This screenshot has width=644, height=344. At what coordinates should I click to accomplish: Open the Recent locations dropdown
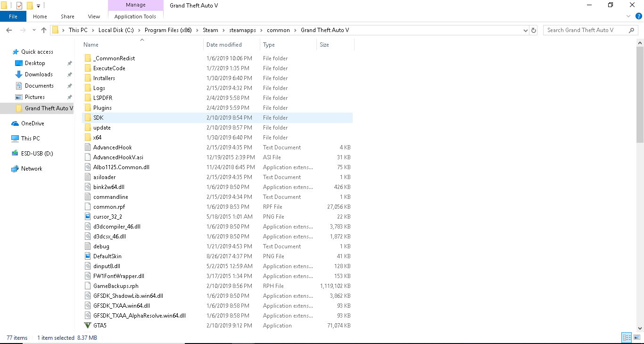(x=34, y=30)
